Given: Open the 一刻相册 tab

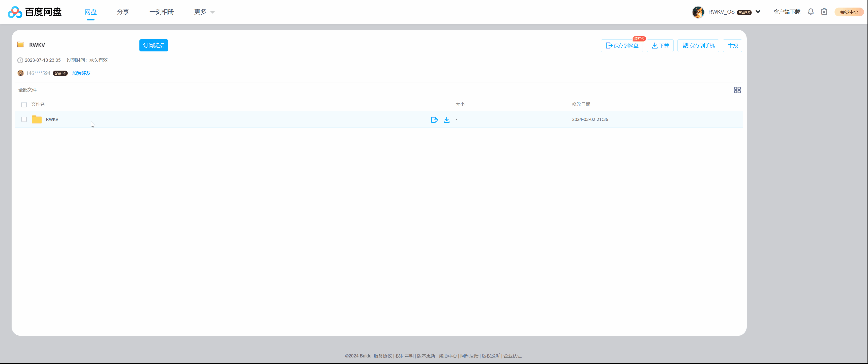Looking at the screenshot, I should pyautogui.click(x=161, y=12).
